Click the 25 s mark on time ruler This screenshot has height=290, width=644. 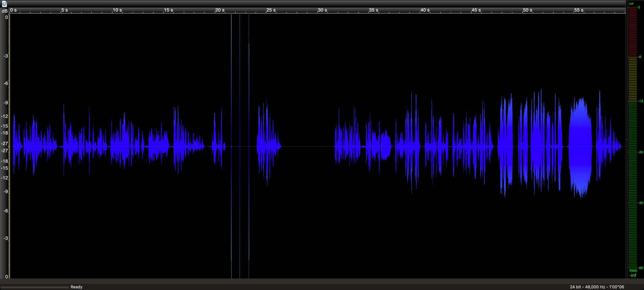tap(271, 10)
